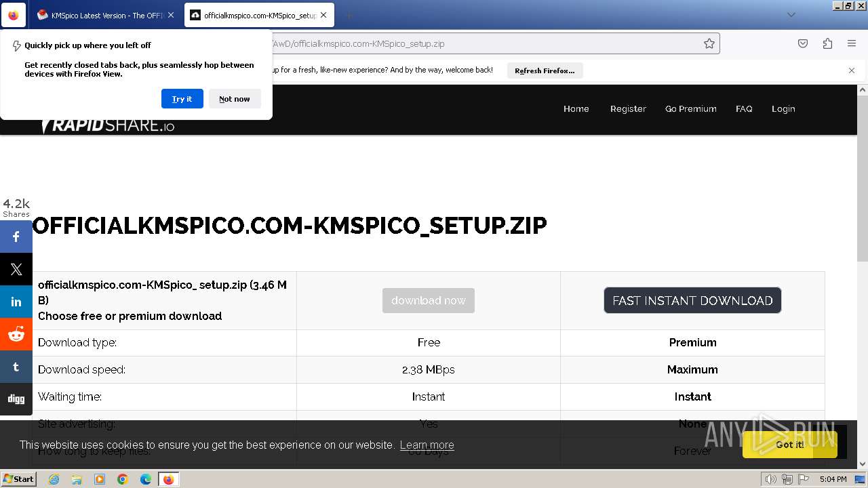Click the grey download now button

(x=429, y=300)
